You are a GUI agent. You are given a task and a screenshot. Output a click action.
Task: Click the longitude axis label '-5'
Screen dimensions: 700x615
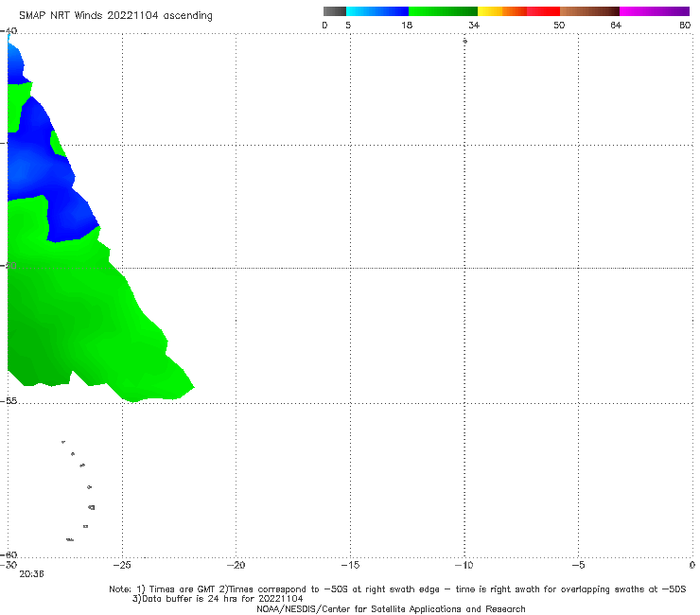[x=578, y=565]
